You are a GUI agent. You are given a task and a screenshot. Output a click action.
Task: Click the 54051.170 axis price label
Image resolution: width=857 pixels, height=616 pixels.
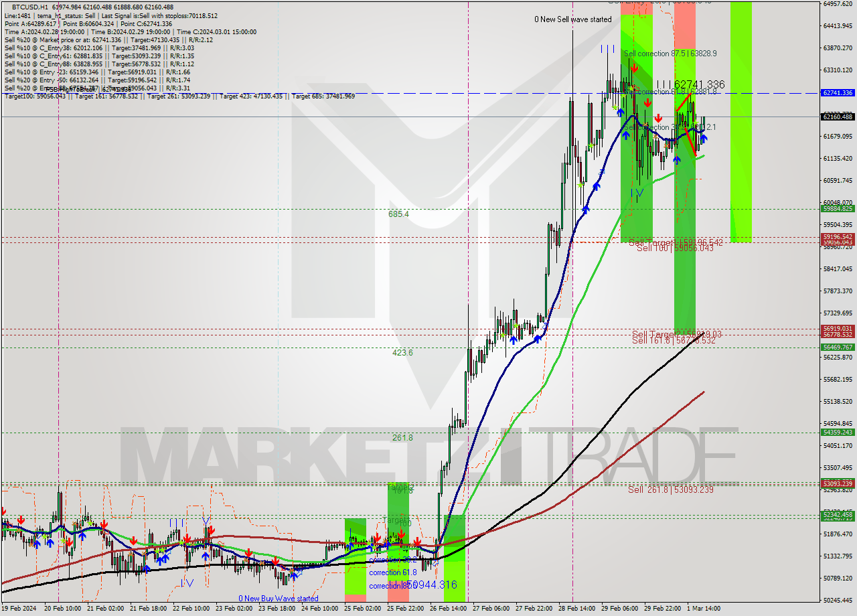pyautogui.click(x=838, y=445)
